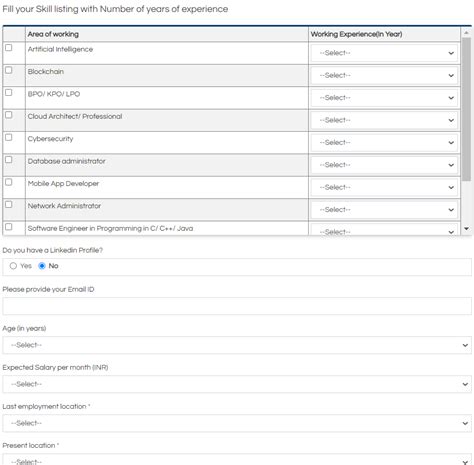Choose No for LinkedIn Profile
The width and height of the screenshot is (474, 465).
tap(42, 266)
